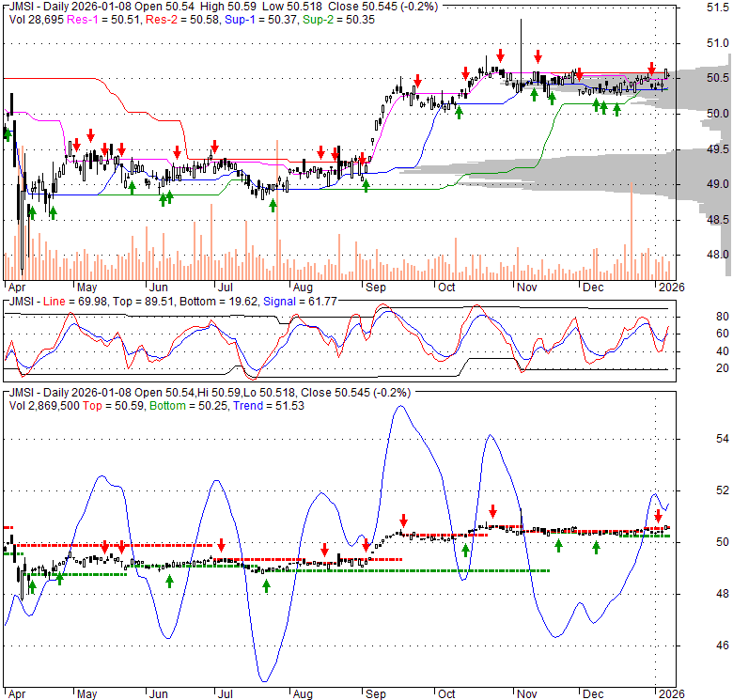Click the Top = 50.59 label in bottom chart
Viewport: 733px width, 700px height.
pyautogui.click(x=113, y=406)
